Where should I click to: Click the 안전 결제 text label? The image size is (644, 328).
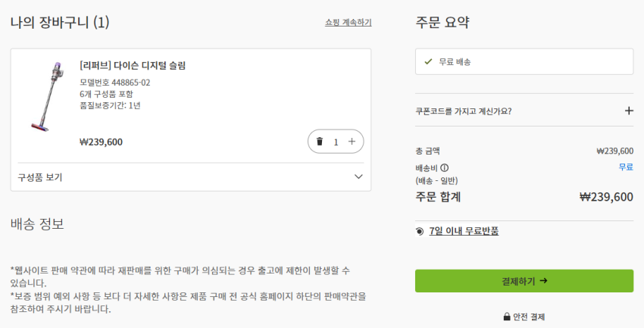point(529,317)
